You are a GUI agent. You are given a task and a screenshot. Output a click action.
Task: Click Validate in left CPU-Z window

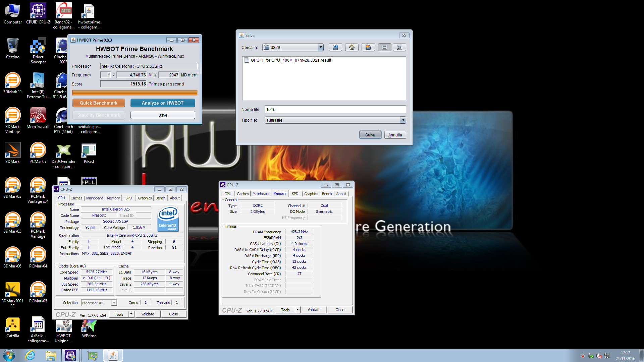pos(148,314)
